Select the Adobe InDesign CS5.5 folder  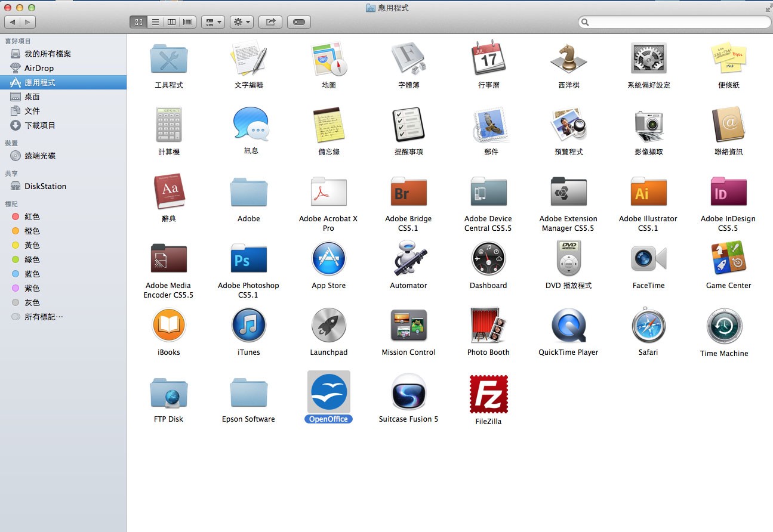pos(729,192)
